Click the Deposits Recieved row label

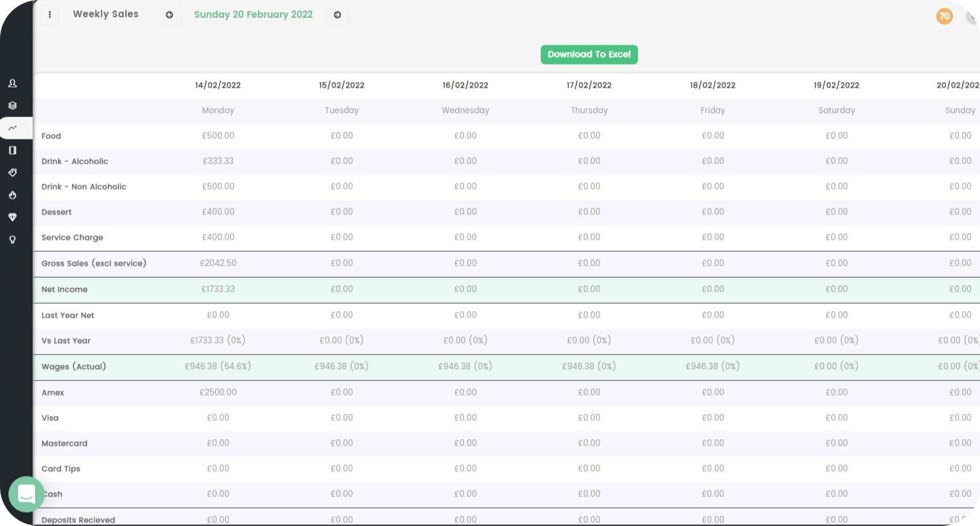[x=79, y=520]
